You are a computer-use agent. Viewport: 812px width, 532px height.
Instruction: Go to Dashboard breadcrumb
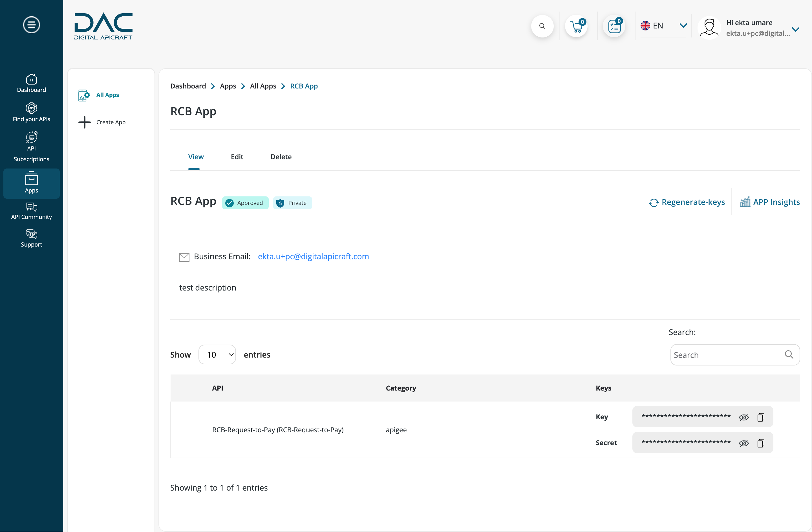(188, 86)
